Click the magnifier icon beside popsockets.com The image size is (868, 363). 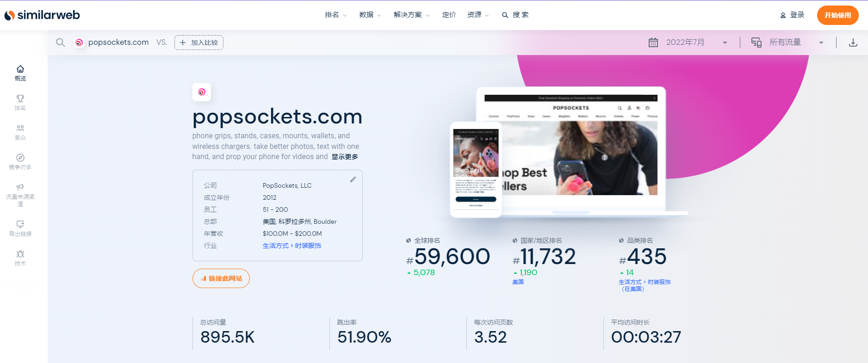(60, 43)
